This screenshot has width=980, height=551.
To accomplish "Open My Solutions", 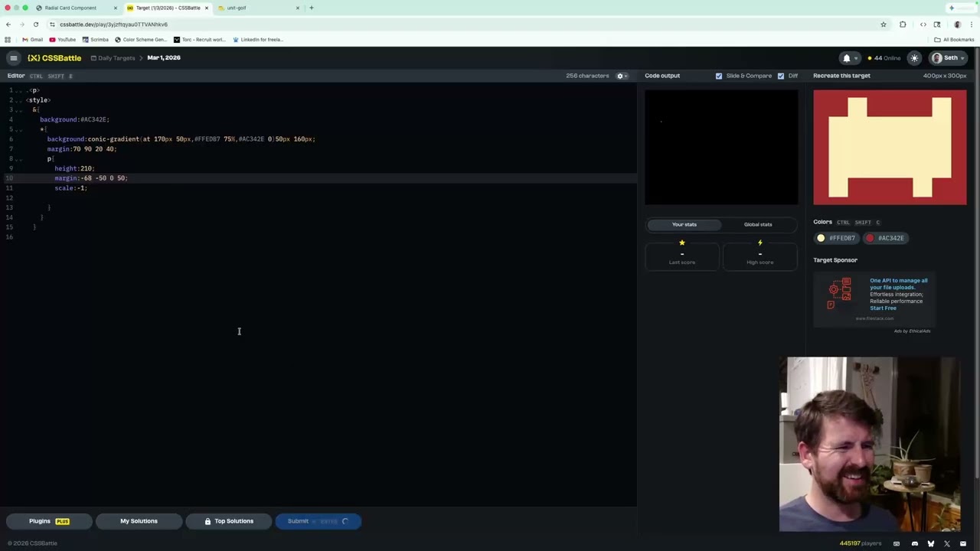I will pyautogui.click(x=139, y=521).
